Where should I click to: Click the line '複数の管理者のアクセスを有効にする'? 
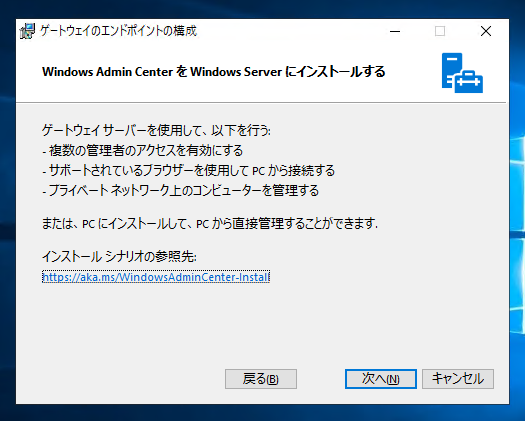pos(143,150)
